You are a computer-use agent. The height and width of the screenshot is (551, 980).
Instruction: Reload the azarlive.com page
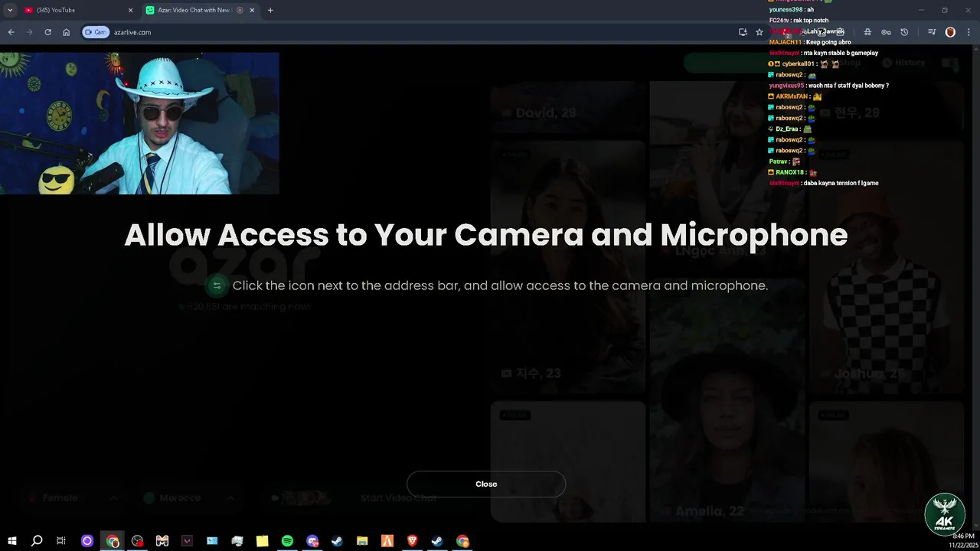[47, 32]
